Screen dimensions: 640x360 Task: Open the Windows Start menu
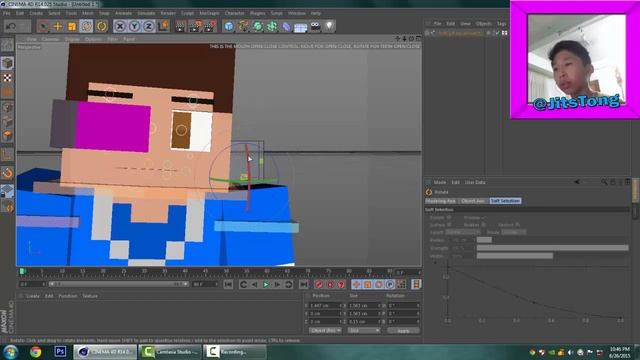click(11, 352)
